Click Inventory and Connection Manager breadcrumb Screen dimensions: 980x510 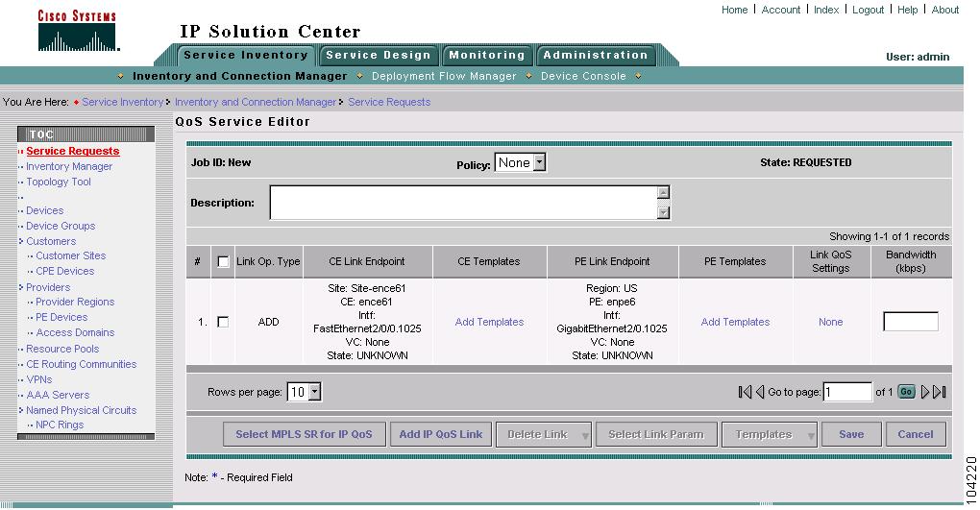(255, 102)
